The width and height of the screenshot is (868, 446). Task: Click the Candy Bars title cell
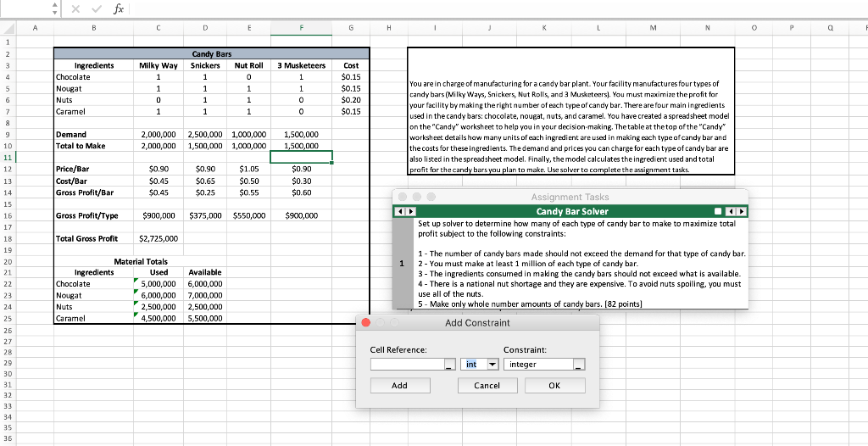(211, 53)
